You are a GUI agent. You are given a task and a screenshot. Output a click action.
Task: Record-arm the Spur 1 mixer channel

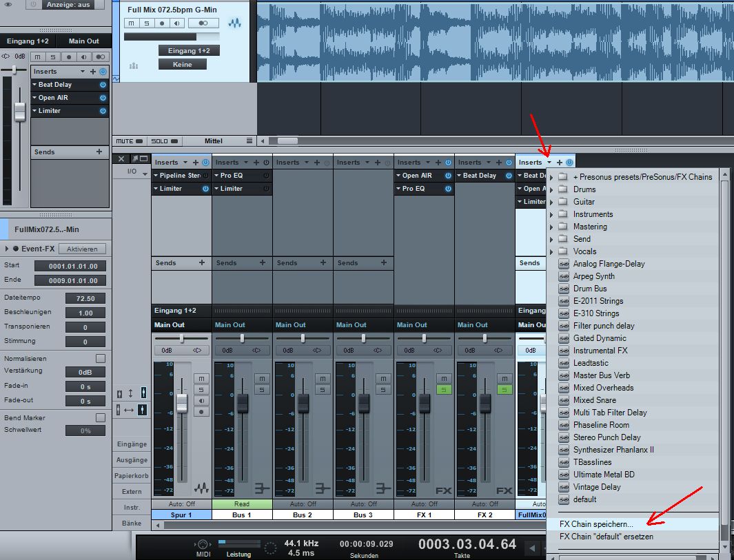(x=201, y=412)
